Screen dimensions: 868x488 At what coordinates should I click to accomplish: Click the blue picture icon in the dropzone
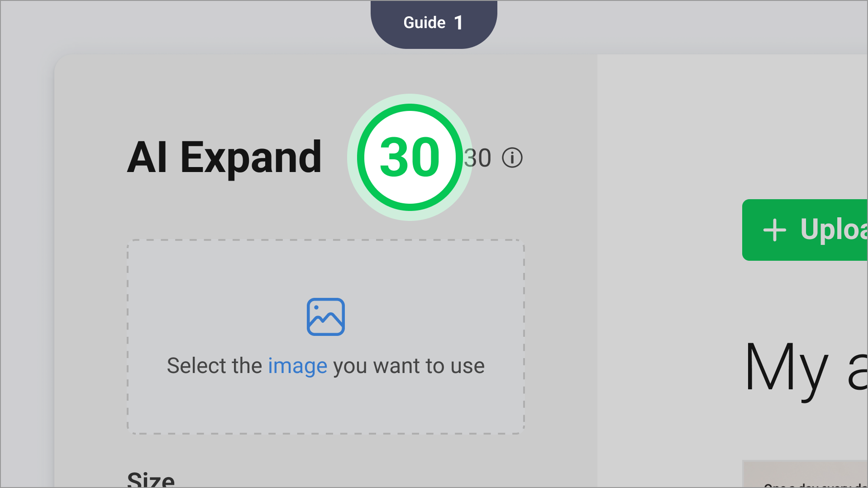pyautogui.click(x=325, y=317)
